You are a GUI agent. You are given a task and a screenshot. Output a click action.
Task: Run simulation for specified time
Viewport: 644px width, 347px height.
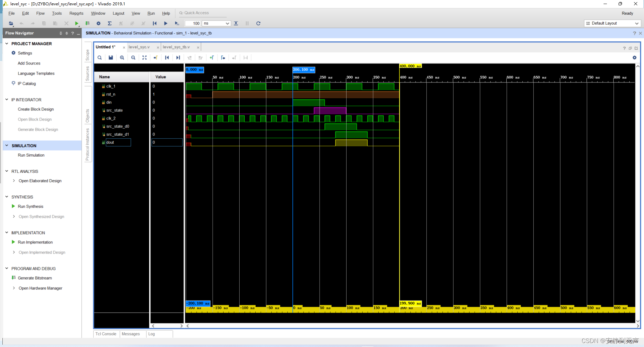coord(177,23)
